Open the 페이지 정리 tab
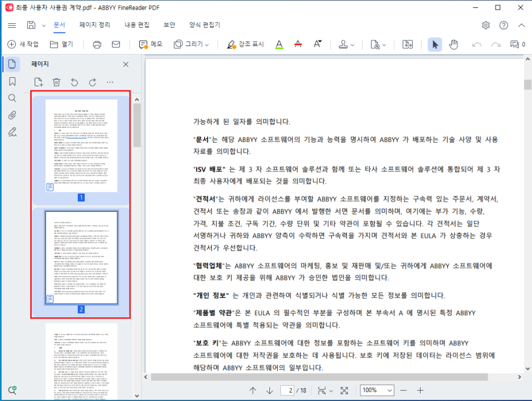The width and height of the screenshot is (532, 401). (95, 25)
